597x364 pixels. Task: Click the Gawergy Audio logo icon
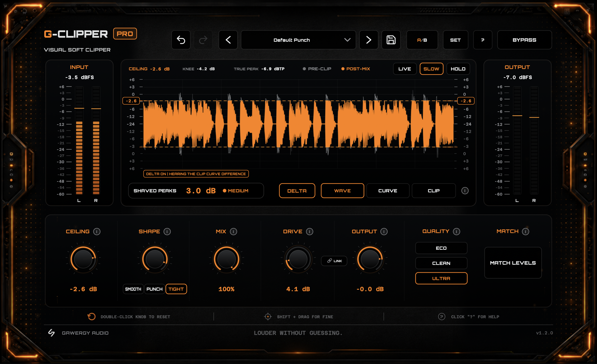52,333
